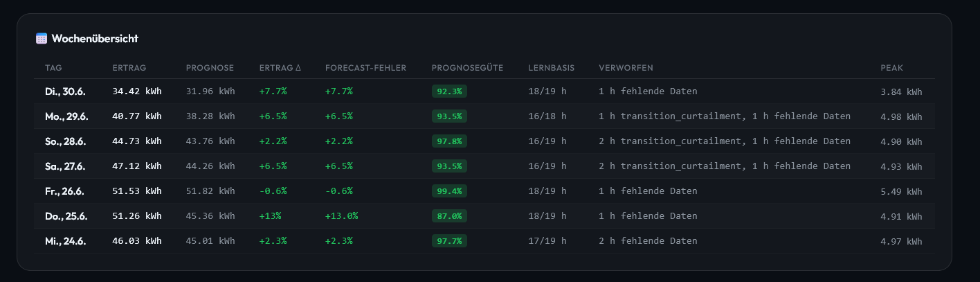The width and height of the screenshot is (980, 282).
Task: Click the peak value 4.98 kWh
Action: pyautogui.click(x=901, y=116)
